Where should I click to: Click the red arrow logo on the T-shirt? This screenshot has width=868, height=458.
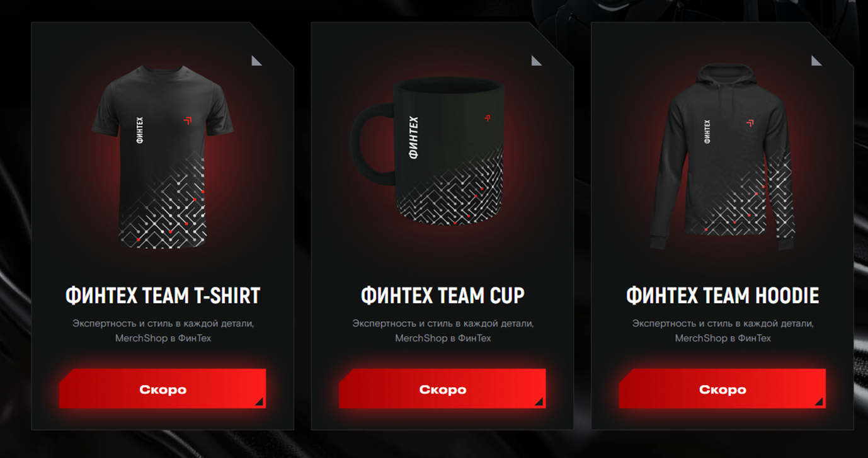tap(187, 121)
